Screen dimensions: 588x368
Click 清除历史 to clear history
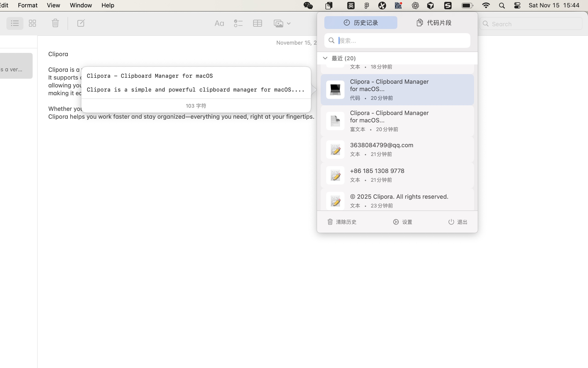(342, 222)
